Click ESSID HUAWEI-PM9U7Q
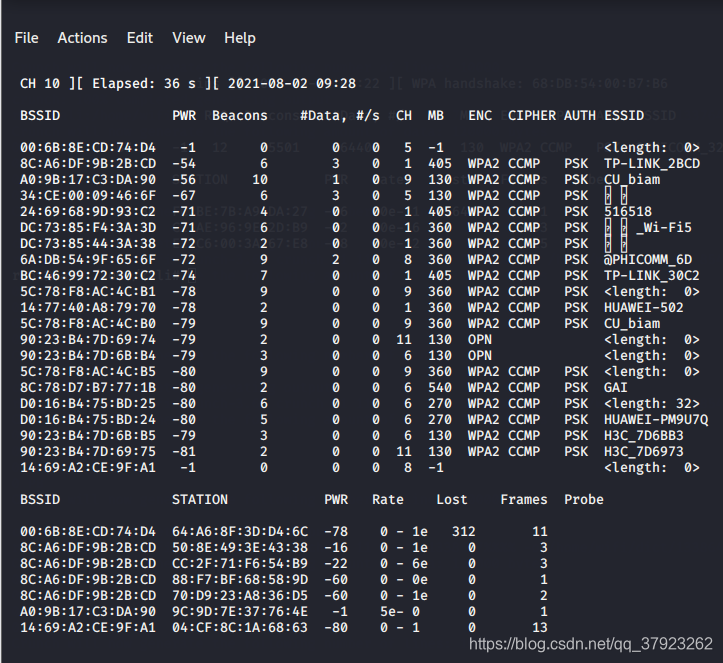Image resolution: width=723 pixels, height=663 pixels. click(x=656, y=420)
